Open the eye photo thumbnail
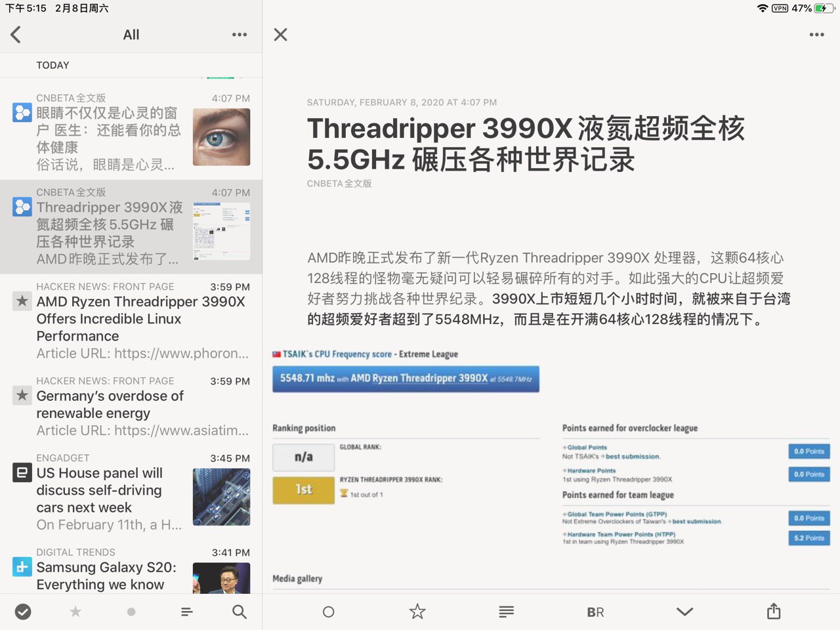Screen dimensions: 840x630 [x=221, y=137]
